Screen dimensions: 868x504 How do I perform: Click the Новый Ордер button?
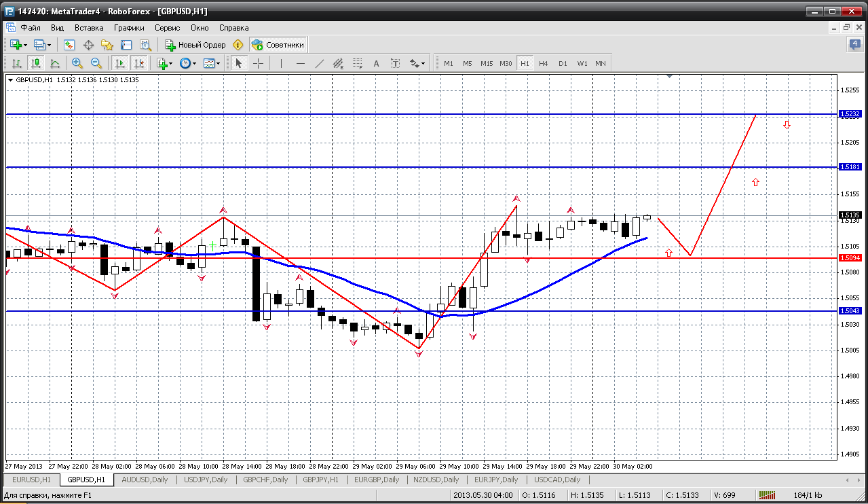(x=195, y=45)
